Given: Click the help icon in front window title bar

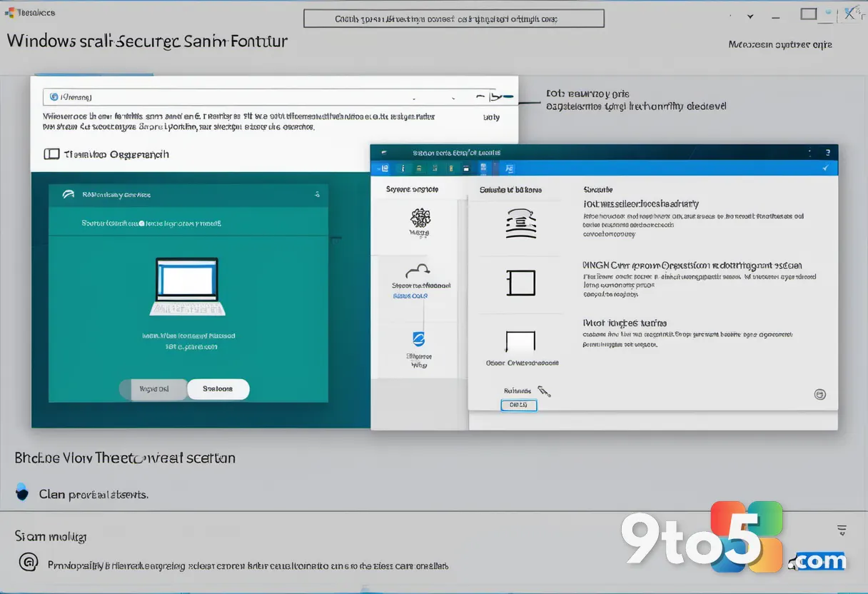Looking at the screenshot, I should (827, 153).
